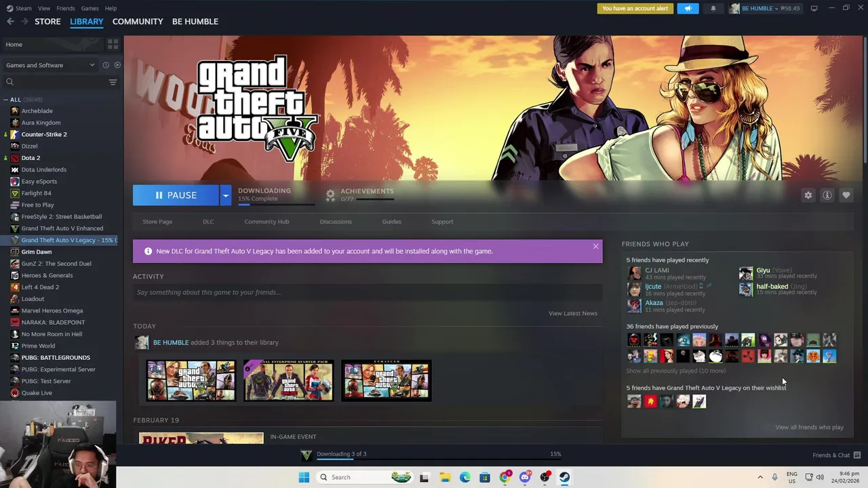Viewport: 868px width, 488px height.
Task: Go to library Home
Action: coord(52,44)
